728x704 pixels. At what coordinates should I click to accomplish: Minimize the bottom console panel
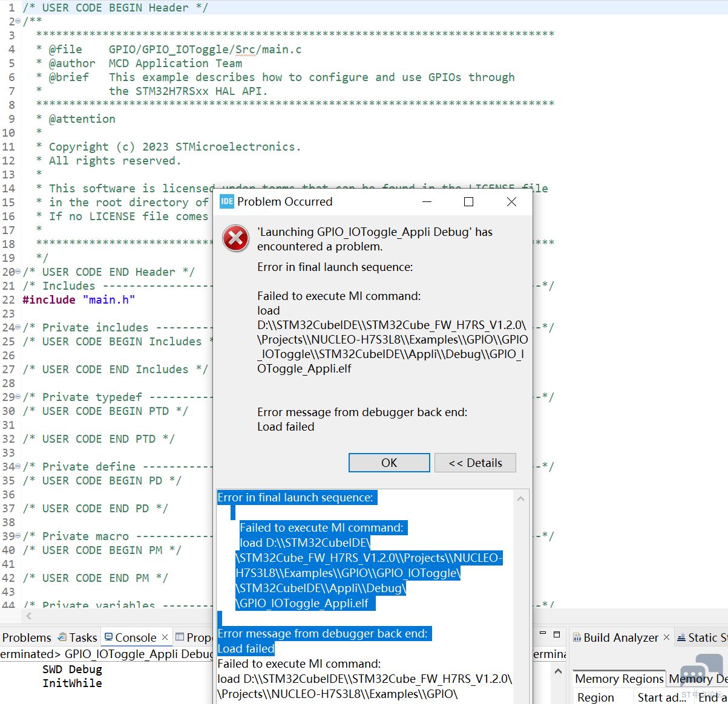(543, 634)
